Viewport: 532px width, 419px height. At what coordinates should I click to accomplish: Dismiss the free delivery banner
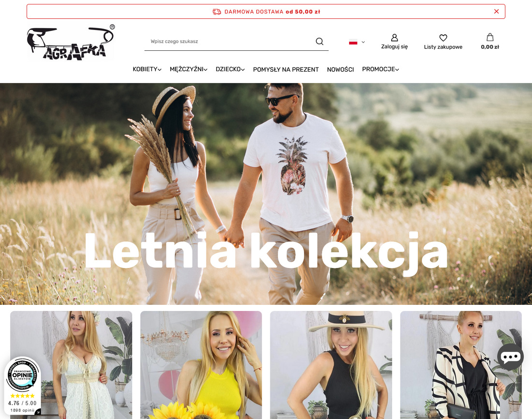(x=496, y=12)
